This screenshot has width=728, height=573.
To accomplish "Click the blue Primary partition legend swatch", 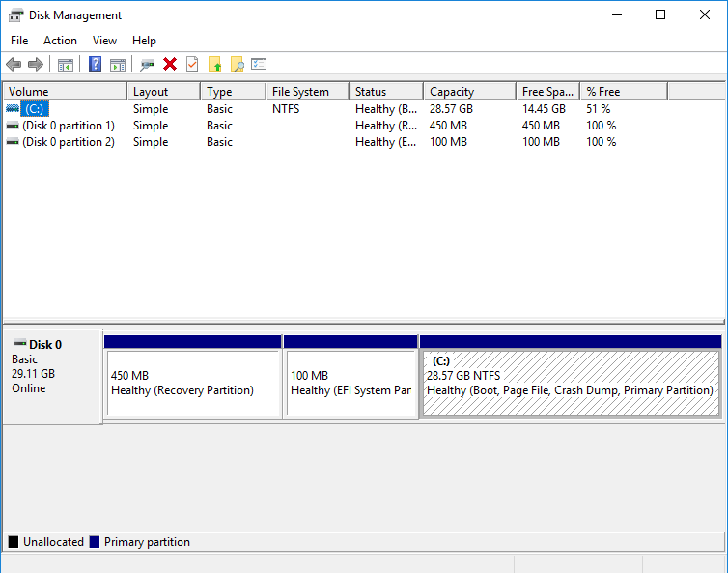I will [95, 543].
